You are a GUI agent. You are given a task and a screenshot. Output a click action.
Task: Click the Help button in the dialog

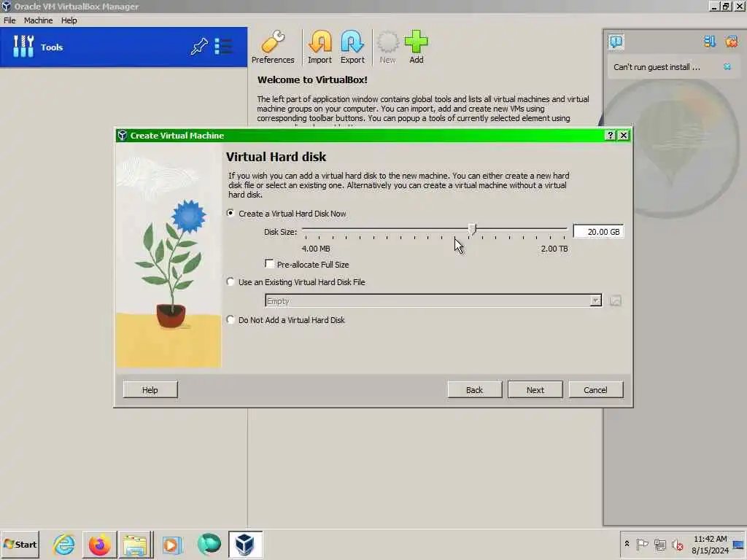pos(150,389)
